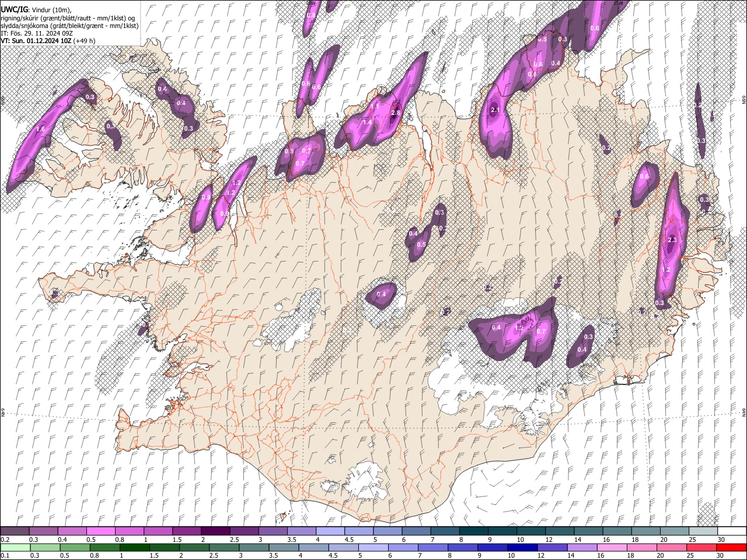Pick upper legend swatch for 0.2
The height and width of the screenshot is (560, 747).
point(15,531)
